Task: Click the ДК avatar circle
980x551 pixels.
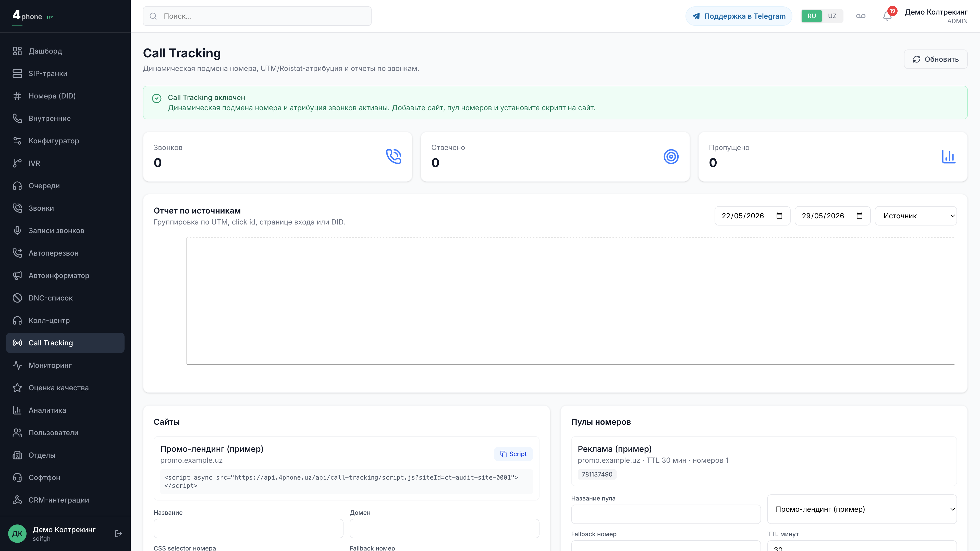Action: coord(17,533)
